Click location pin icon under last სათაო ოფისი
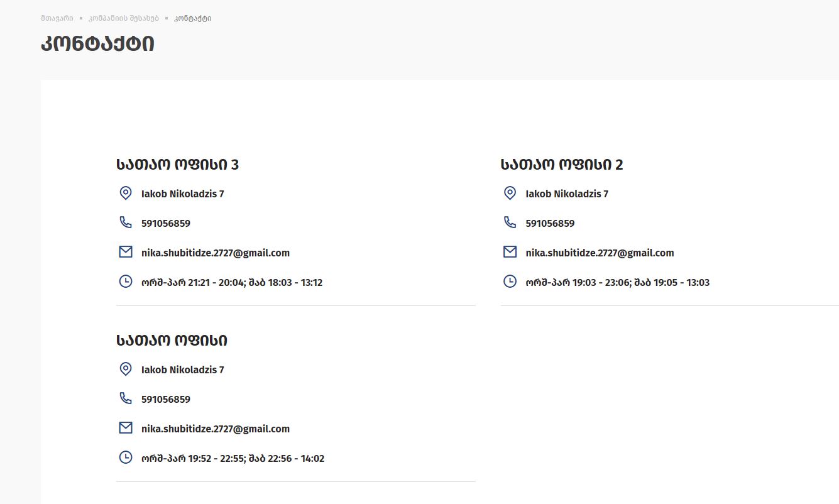839x504 pixels. 126,369
